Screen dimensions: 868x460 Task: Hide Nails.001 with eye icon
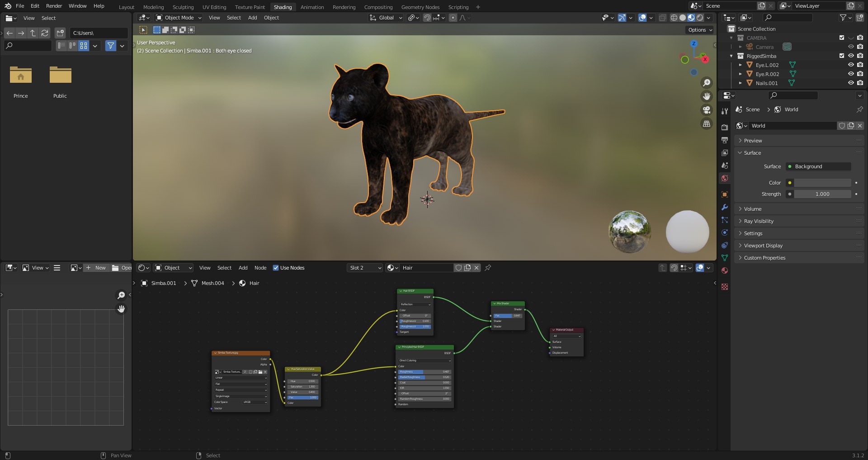pyautogui.click(x=851, y=83)
